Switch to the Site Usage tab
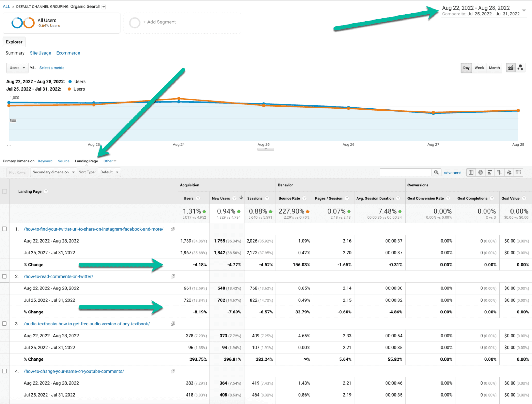This screenshot has width=532, height=404. tap(40, 53)
